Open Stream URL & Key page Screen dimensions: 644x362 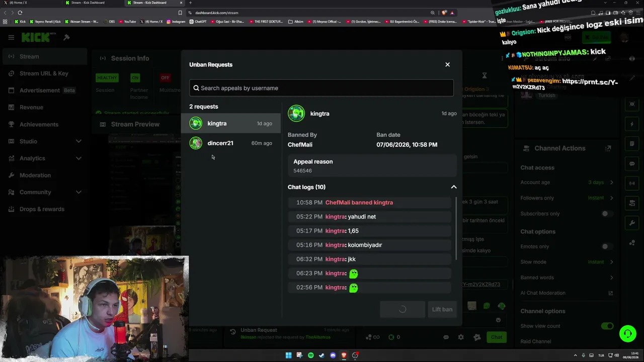(x=44, y=73)
